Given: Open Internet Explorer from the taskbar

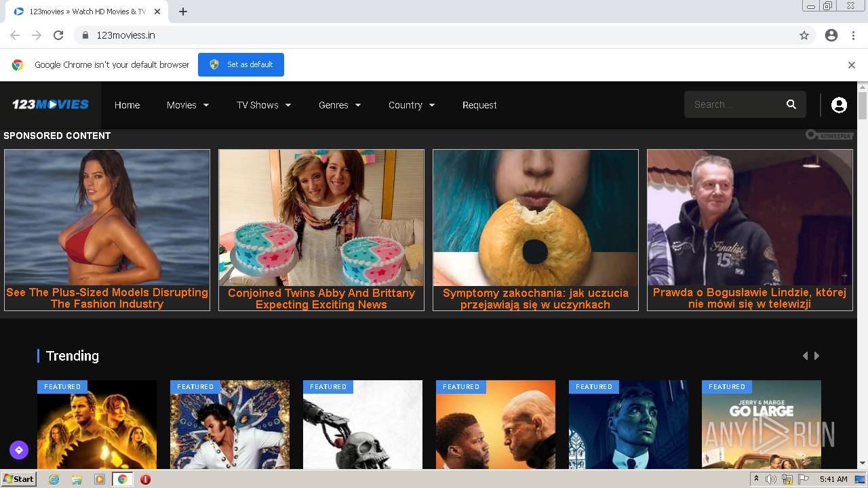Looking at the screenshot, I should point(54,479).
